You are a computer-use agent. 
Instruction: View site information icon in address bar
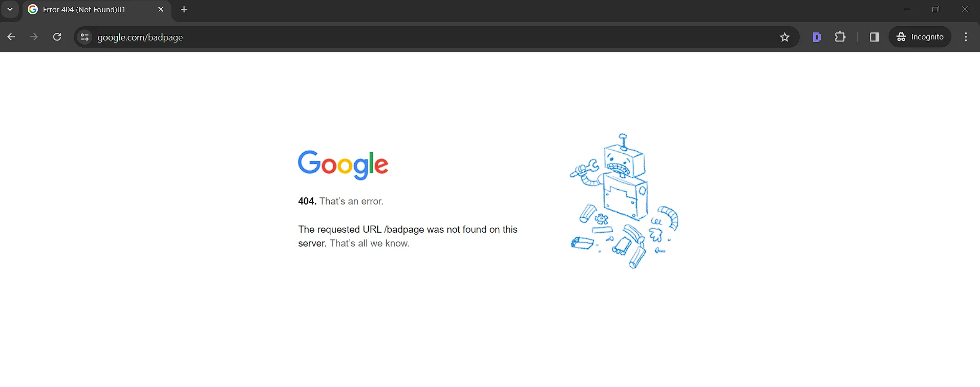[x=85, y=37]
